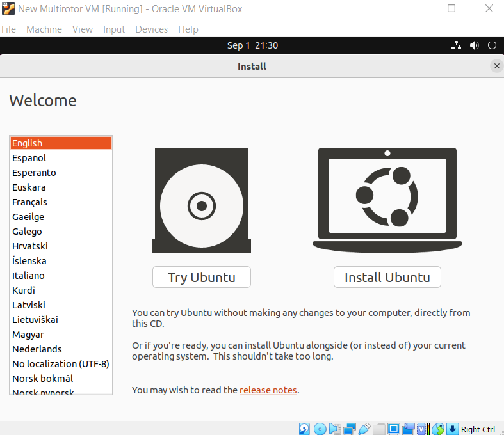Select Magyar in the language list
Viewport: 504px width, 435px height.
tap(61, 335)
